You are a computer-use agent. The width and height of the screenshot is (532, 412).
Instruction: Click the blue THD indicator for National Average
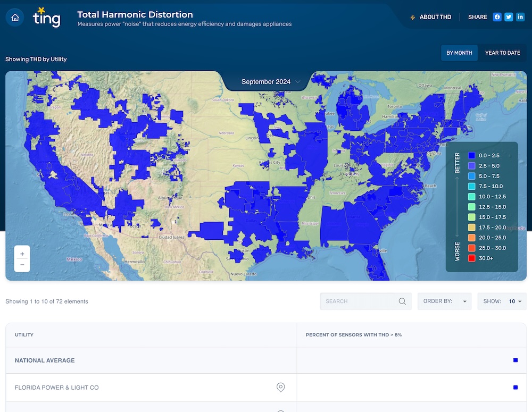pos(515,360)
